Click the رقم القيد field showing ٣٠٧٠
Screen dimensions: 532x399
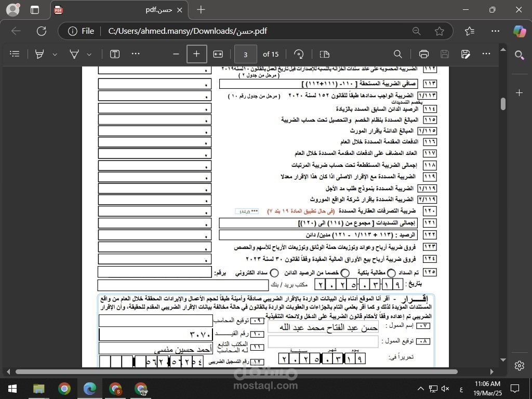coord(156,335)
